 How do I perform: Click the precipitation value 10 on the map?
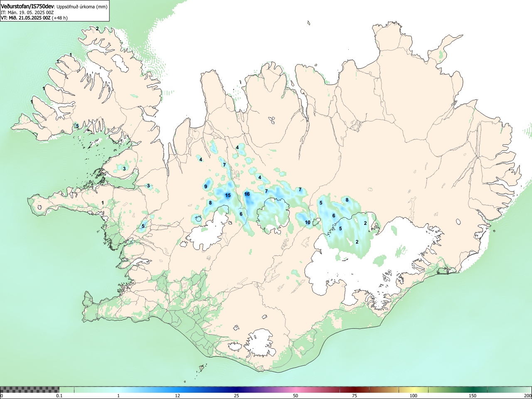tap(308, 222)
